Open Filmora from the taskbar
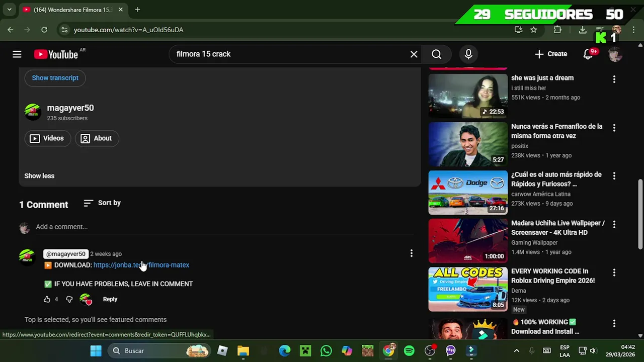Image resolution: width=644 pixels, height=362 pixels. pos(471,350)
